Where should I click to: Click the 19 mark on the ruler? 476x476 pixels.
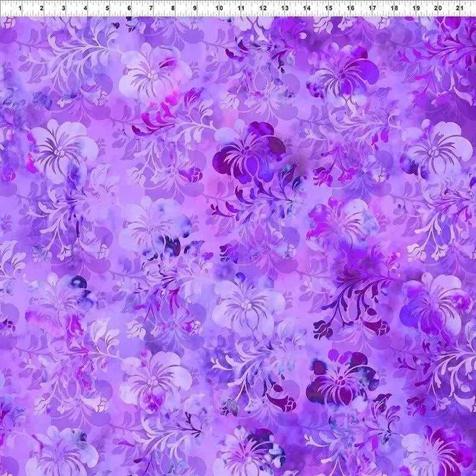(416, 9)
